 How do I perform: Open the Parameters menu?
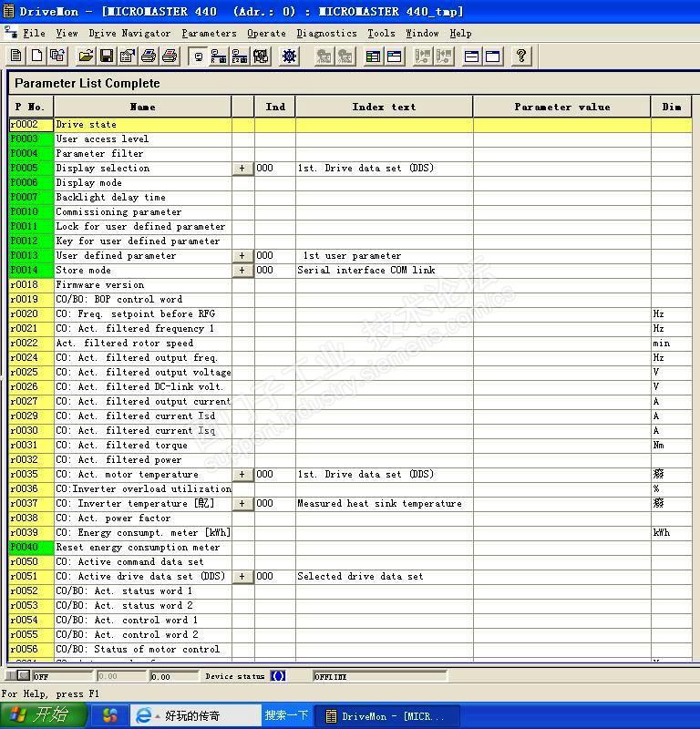click(209, 33)
